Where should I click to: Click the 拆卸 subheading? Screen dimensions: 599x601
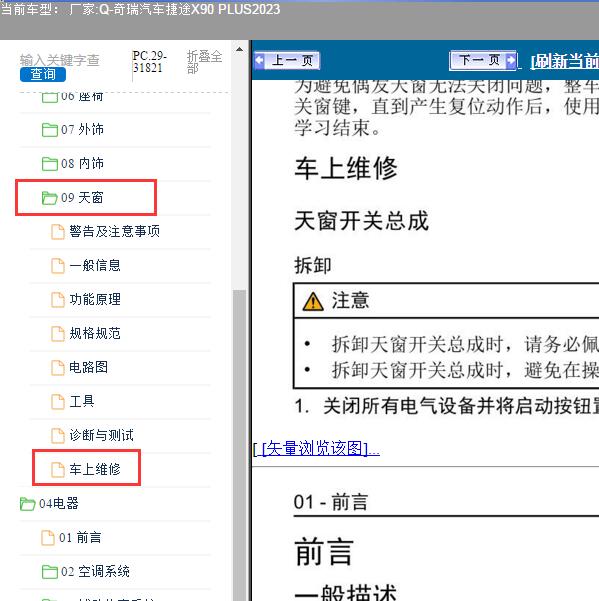313,265
